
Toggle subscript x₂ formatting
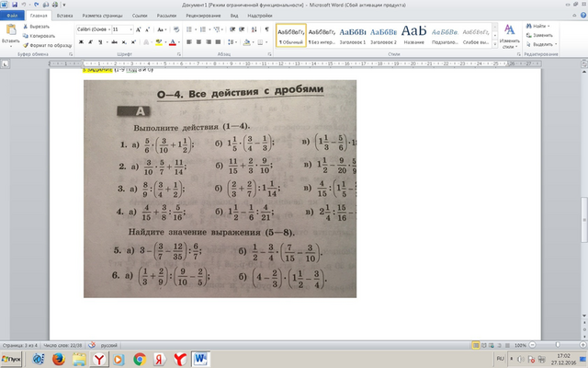(x=124, y=42)
